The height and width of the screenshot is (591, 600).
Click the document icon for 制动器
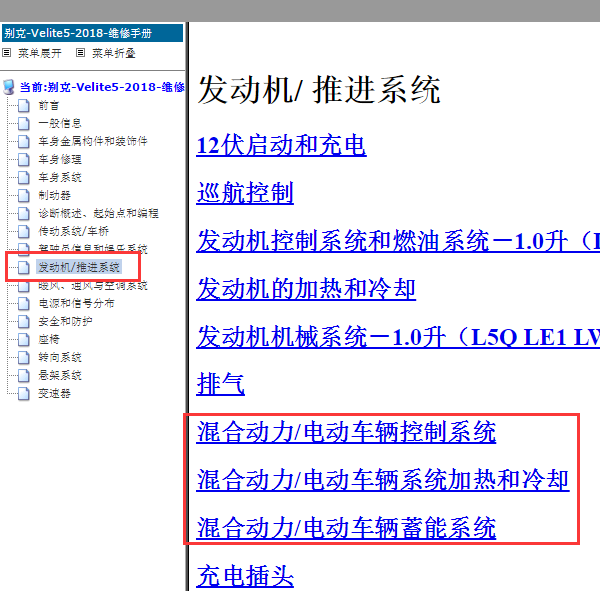coord(24,195)
